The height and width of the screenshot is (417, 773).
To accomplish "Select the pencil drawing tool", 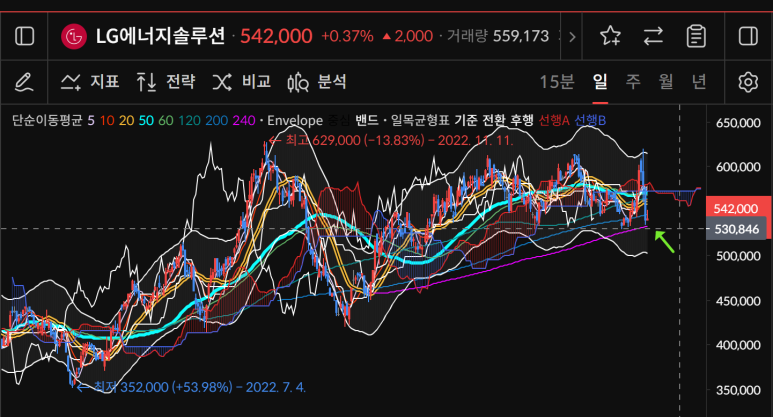I will tap(24, 82).
